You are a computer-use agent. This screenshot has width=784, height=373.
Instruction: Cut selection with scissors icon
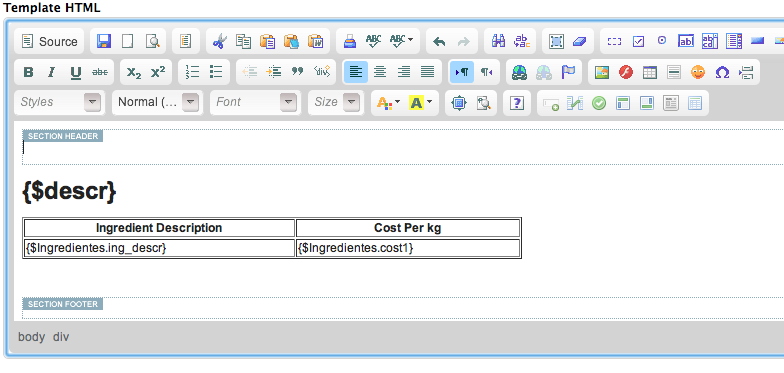[x=220, y=42]
